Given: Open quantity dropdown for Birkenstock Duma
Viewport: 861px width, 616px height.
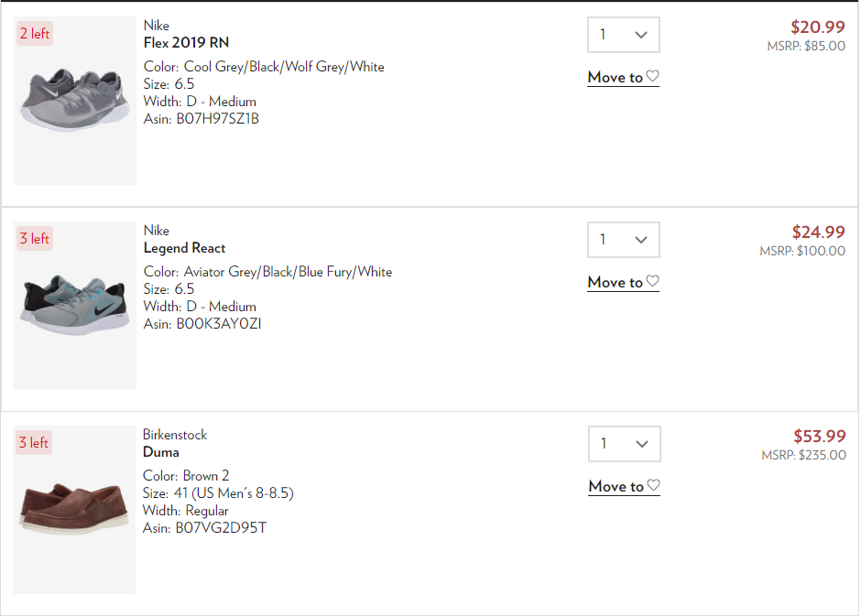Looking at the screenshot, I should (624, 444).
